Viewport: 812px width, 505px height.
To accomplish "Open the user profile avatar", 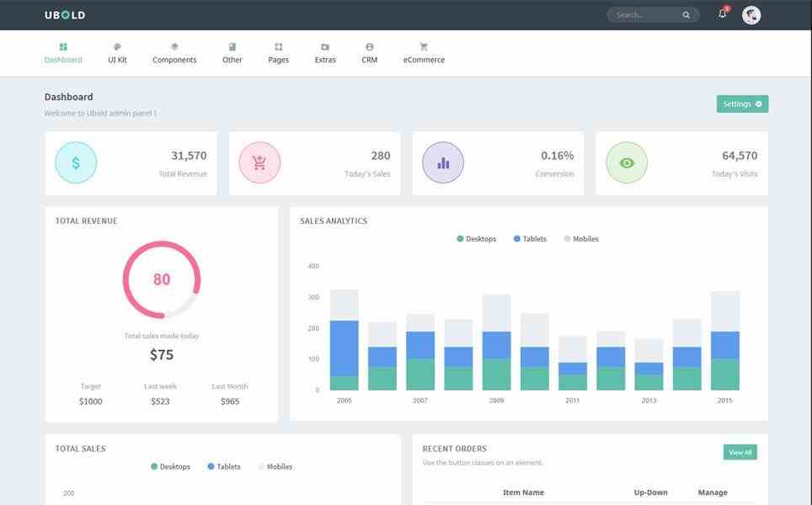I will coord(751,15).
